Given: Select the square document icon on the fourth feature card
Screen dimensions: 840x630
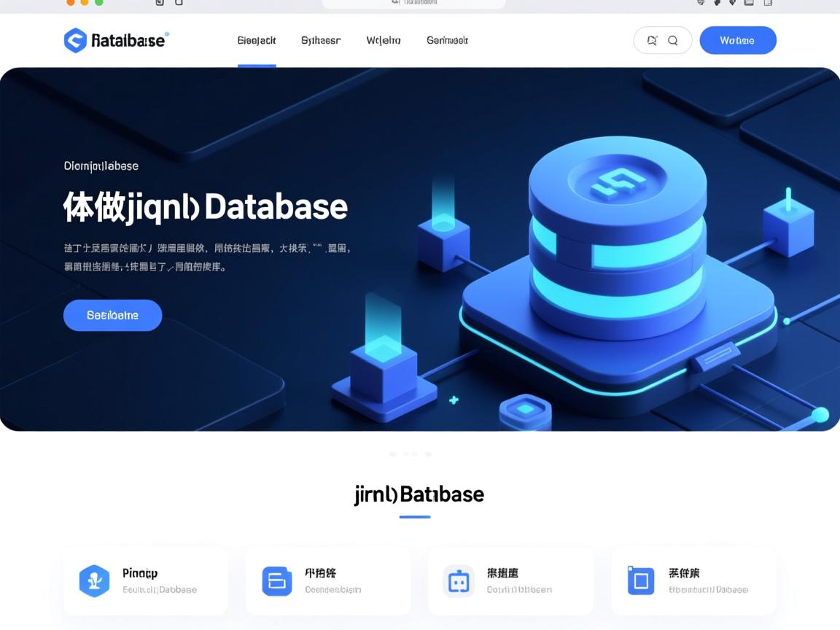Looking at the screenshot, I should click(640, 580).
